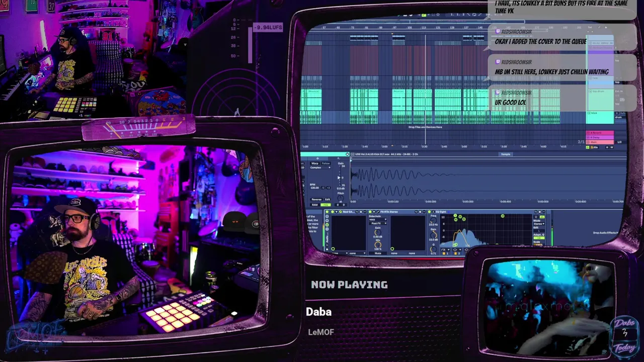Click the clip Edit button
644x362 pixels.
(328, 200)
